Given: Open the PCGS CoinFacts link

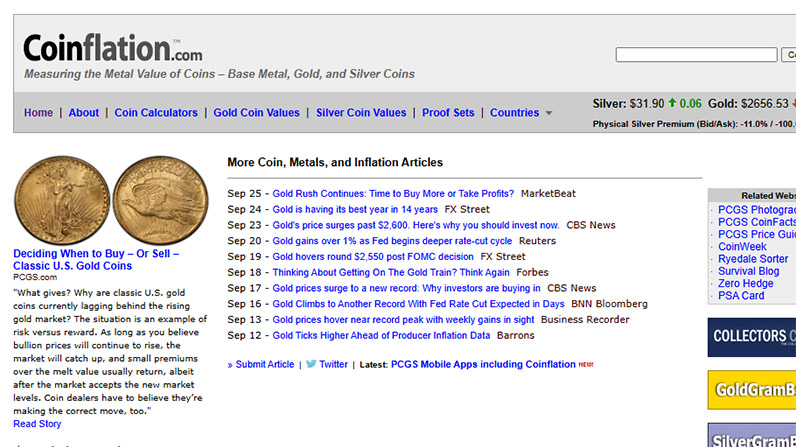Looking at the screenshot, I should click(x=757, y=222).
